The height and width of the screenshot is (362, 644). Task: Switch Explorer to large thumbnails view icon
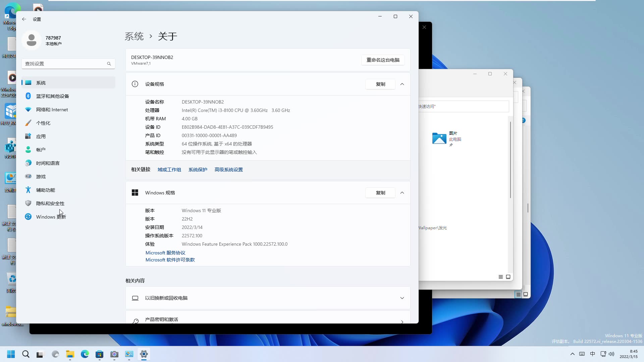coord(508,277)
